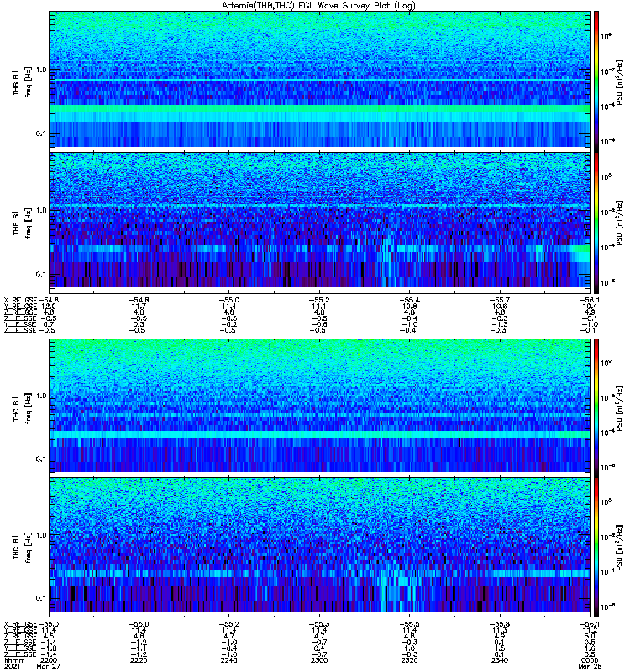Click the 2240 time tick label
630x672 pixels.
pyautogui.click(x=228, y=660)
